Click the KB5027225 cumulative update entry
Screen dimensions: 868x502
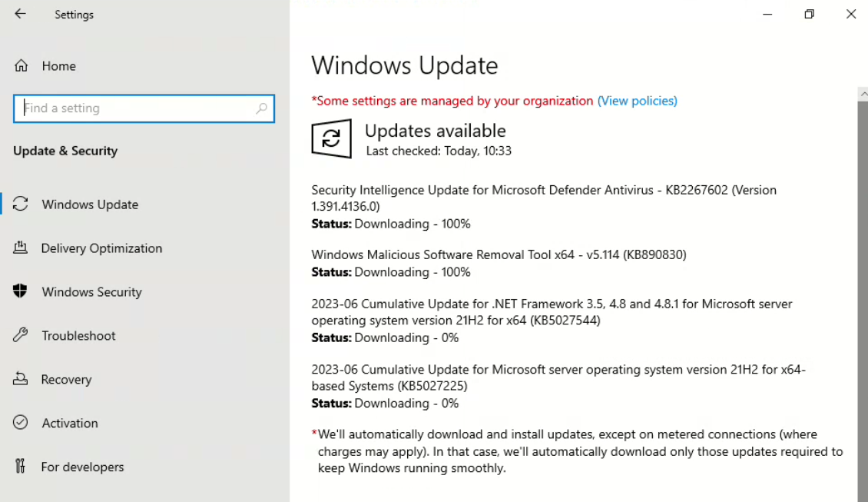[x=558, y=377]
